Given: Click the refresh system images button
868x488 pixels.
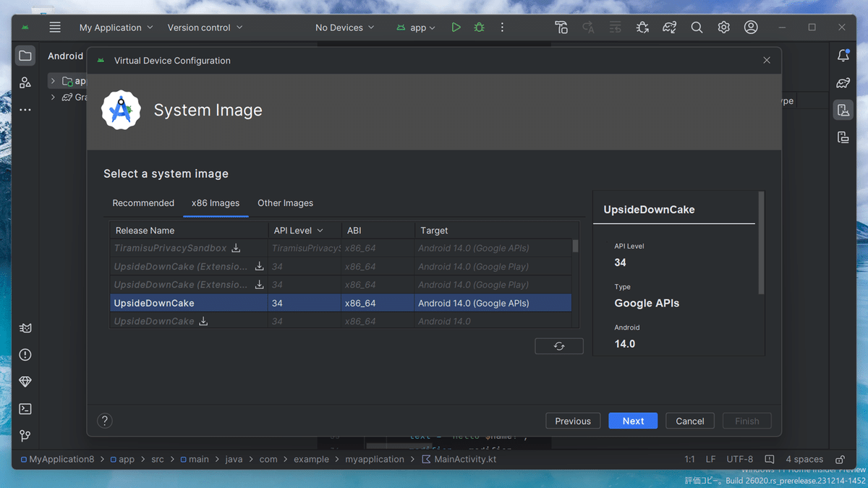Looking at the screenshot, I should (x=559, y=346).
